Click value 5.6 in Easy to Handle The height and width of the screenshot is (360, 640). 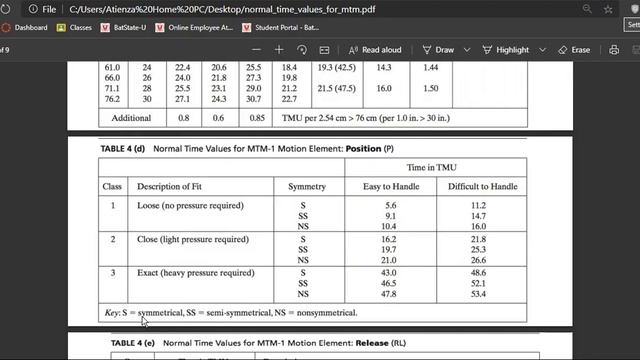[x=391, y=205]
